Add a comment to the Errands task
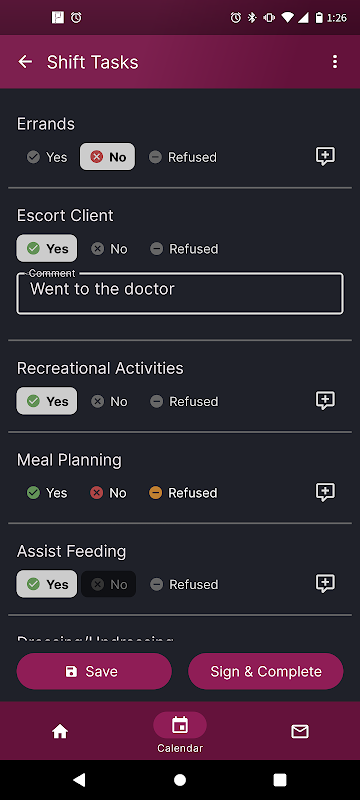 (325, 156)
